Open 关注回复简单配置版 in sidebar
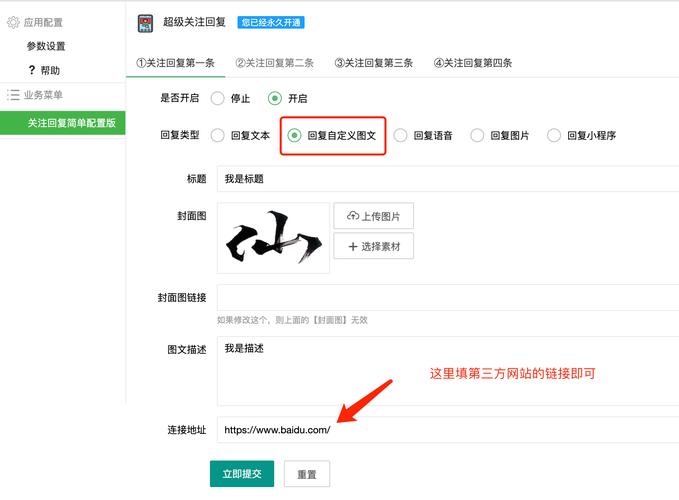 point(70,123)
